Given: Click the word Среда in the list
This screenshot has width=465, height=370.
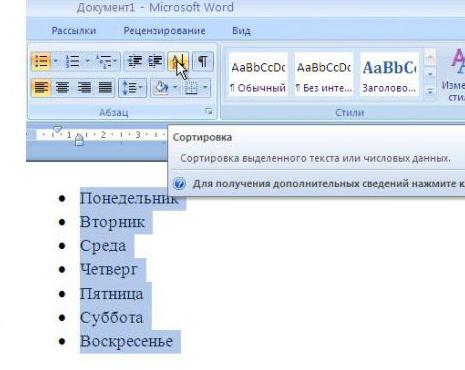Looking at the screenshot, I should [103, 246].
